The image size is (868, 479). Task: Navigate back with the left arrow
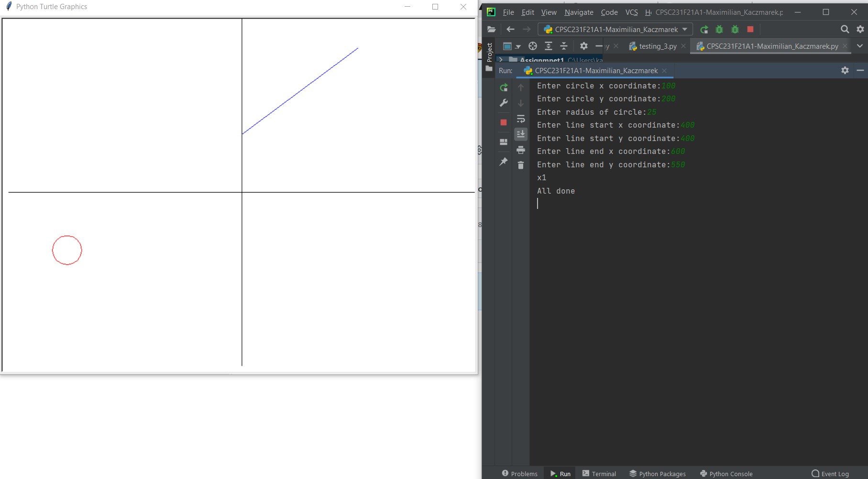point(510,29)
